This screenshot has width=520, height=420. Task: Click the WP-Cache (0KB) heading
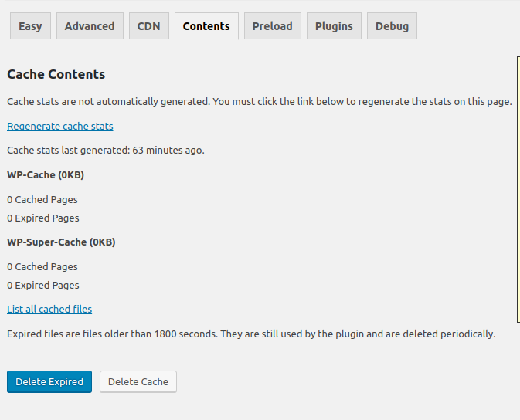tap(46, 174)
